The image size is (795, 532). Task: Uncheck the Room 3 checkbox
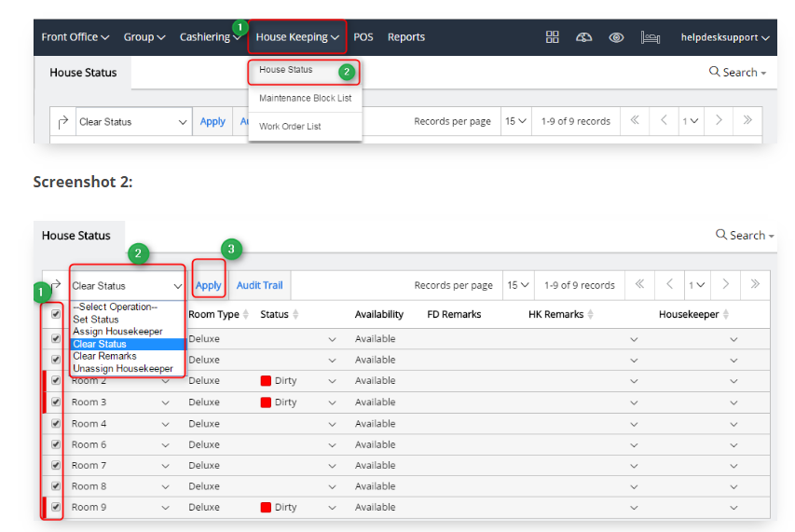(x=56, y=402)
